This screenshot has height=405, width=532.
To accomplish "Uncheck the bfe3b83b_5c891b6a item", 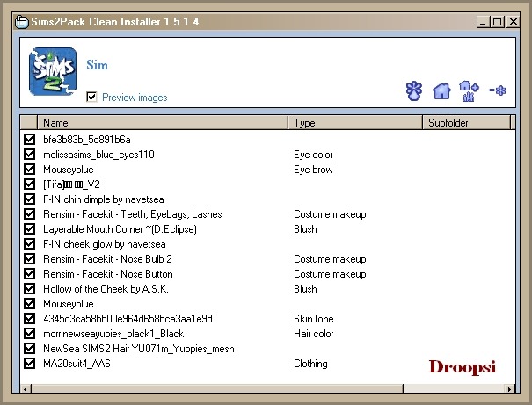I will pyautogui.click(x=30, y=140).
